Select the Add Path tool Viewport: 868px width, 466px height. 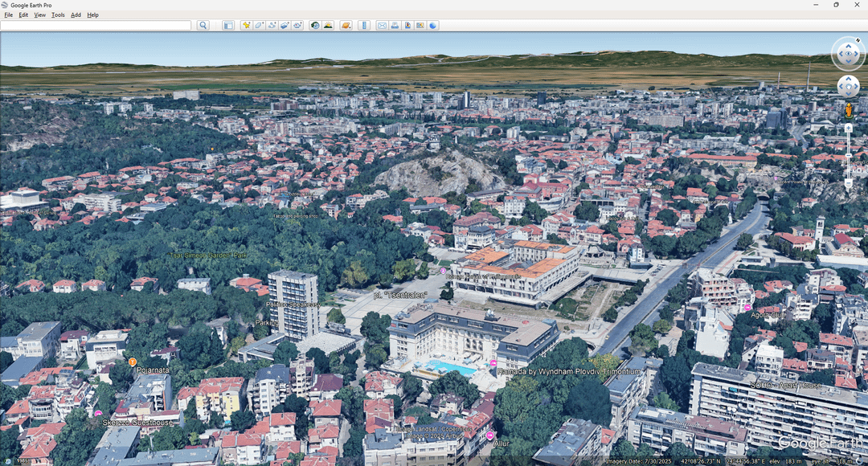click(272, 26)
